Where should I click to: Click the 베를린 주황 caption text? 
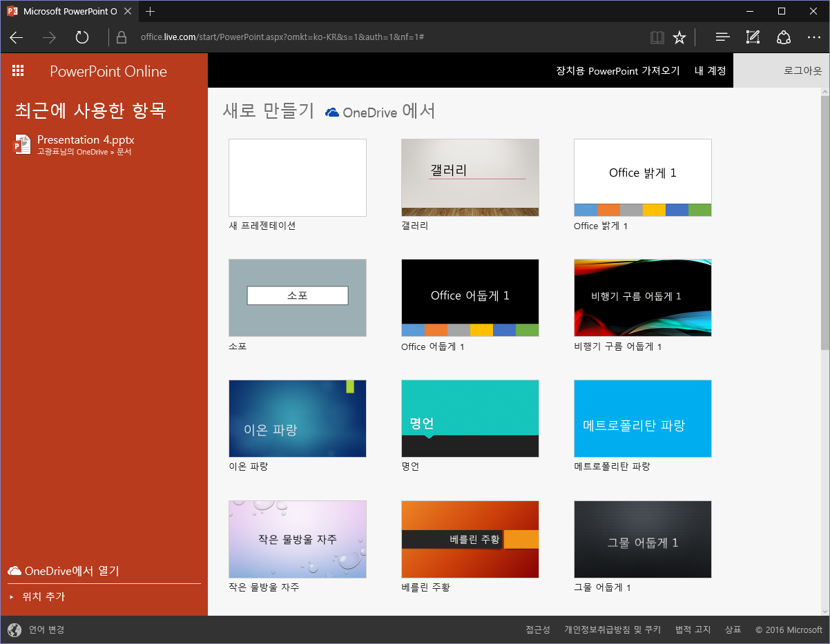point(425,587)
